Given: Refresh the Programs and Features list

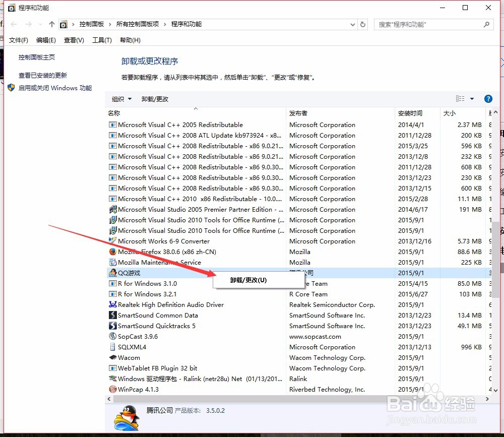Looking at the screenshot, I should click(363, 24).
